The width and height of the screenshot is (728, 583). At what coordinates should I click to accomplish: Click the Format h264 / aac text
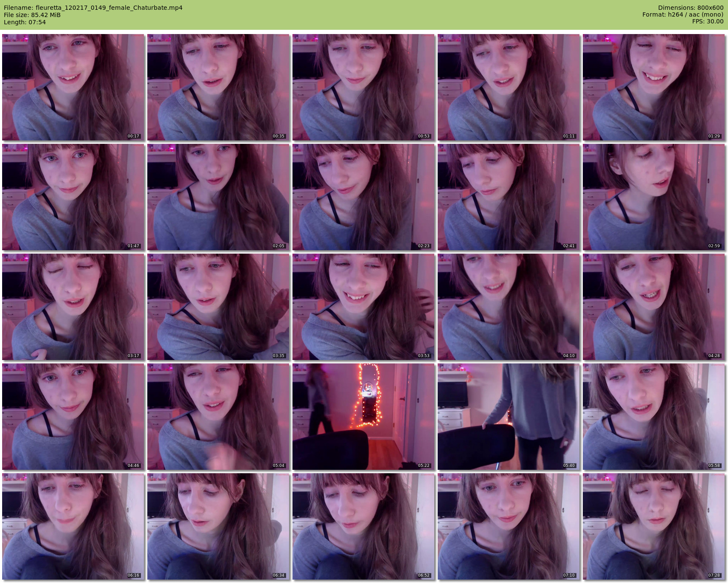click(x=682, y=14)
